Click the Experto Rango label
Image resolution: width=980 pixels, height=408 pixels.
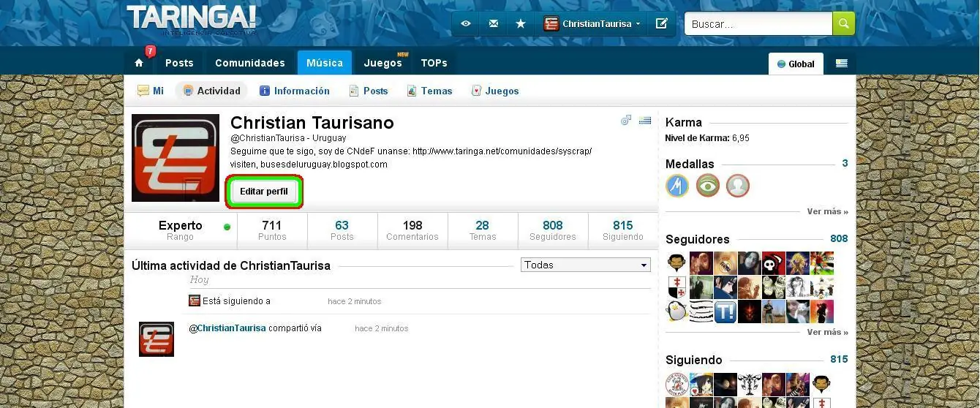180,230
